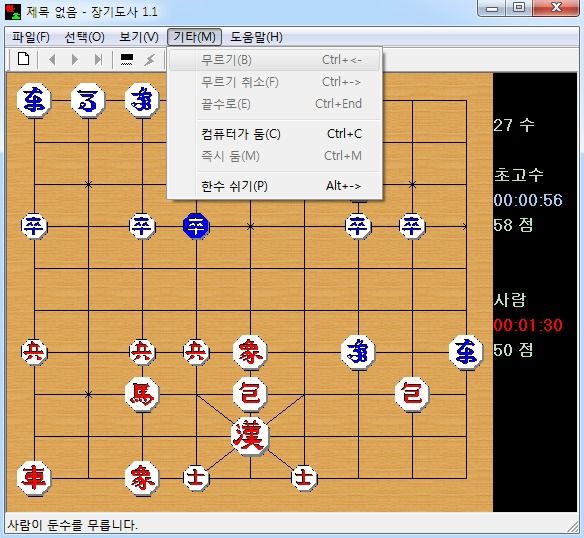This screenshot has height=538, width=584.
Task: Click the red human timer '00:01:30'
Action: [528, 325]
